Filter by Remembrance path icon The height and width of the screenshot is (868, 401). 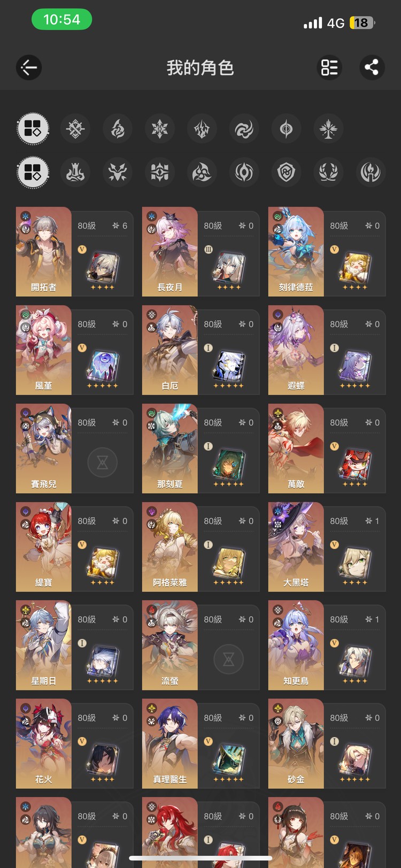click(371, 172)
